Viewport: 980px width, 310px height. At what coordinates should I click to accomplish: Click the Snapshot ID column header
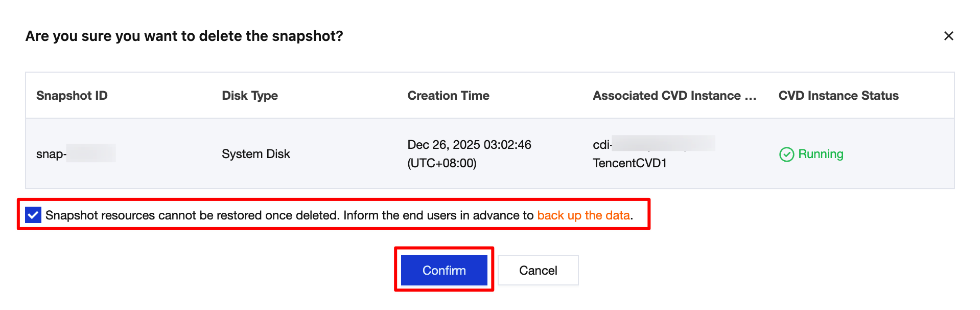coord(72,96)
